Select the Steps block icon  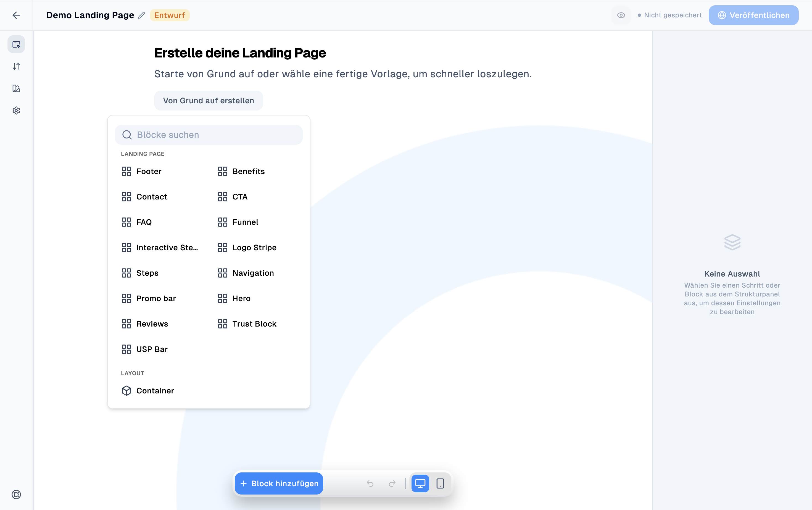tap(126, 273)
